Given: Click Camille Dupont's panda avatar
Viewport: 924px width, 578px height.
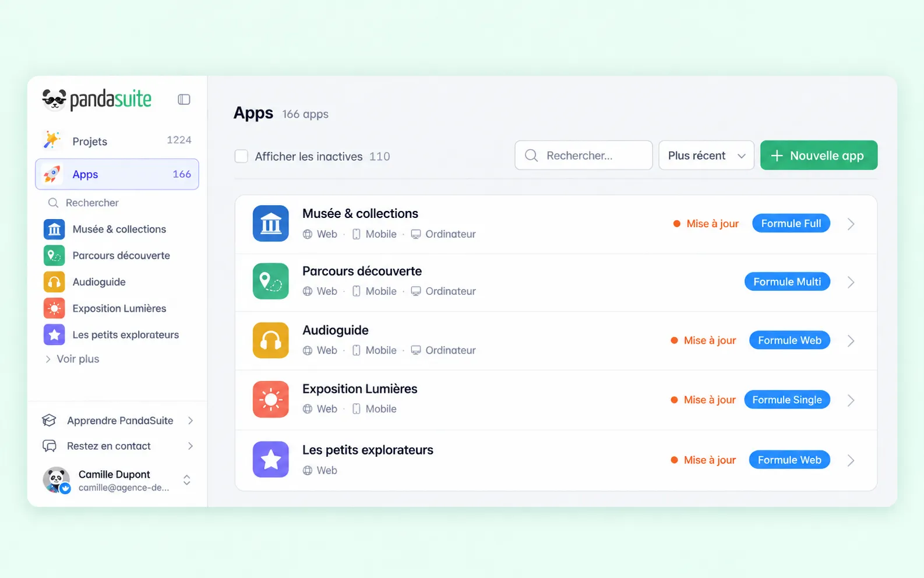Looking at the screenshot, I should point(57,480).
